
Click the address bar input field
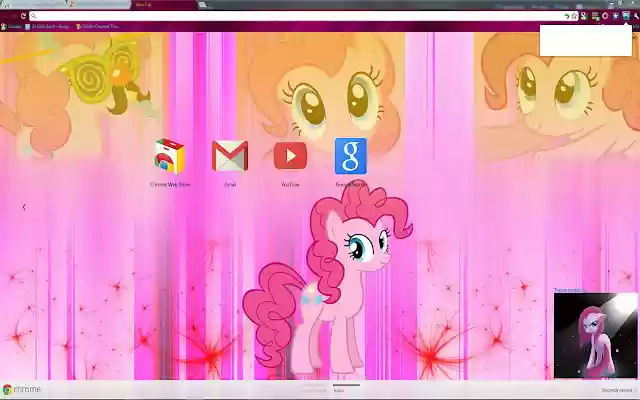tap(300, 16)
